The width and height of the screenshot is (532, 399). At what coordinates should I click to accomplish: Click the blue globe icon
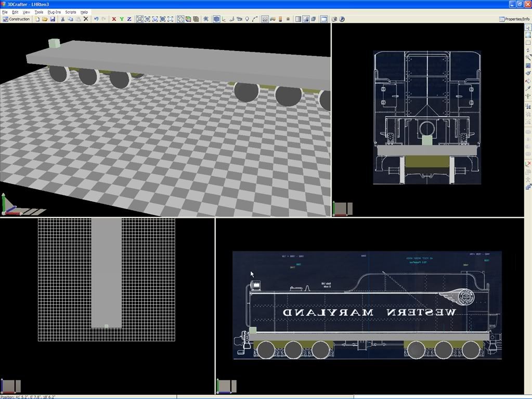point(342,19)
